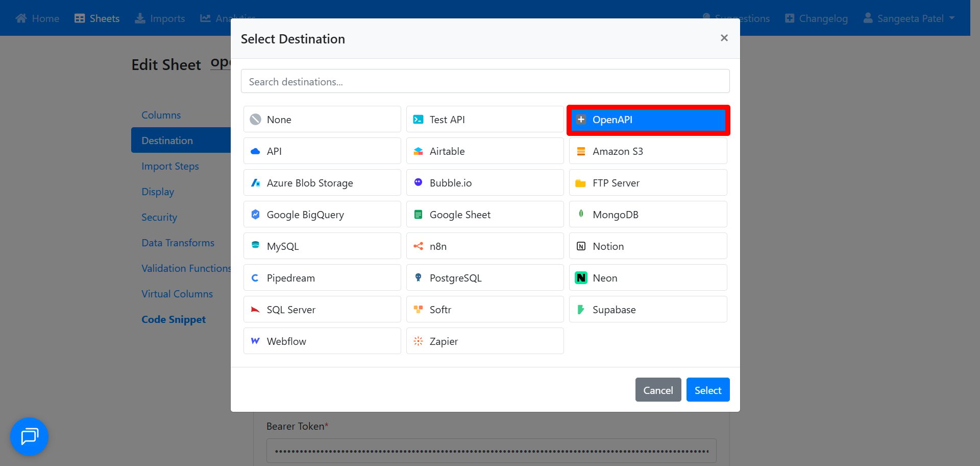980x466 pixels.
Task: Select the Airtable destination icon
Action: coord(418,151)
